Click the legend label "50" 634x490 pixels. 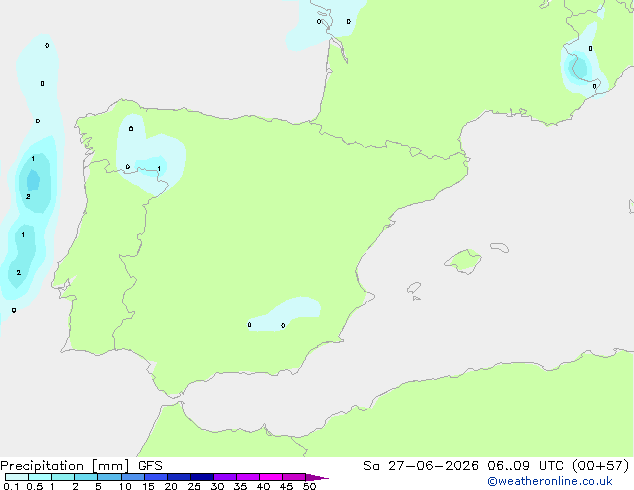coord(309,486)
